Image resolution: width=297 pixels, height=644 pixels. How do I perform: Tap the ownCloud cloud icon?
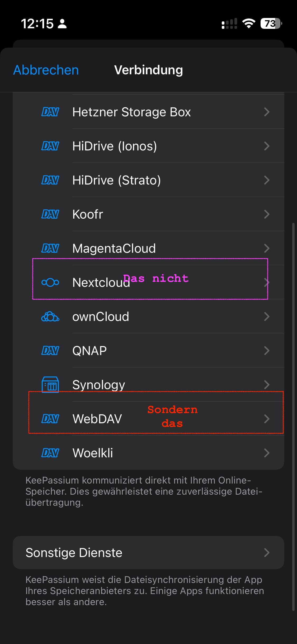[50, 316]
